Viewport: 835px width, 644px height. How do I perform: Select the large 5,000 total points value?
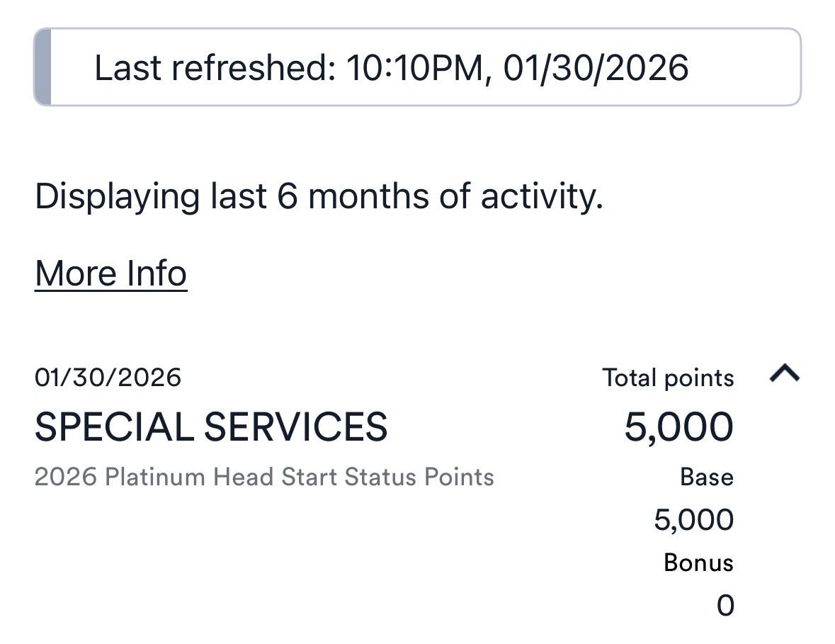[x=678, y=427]
